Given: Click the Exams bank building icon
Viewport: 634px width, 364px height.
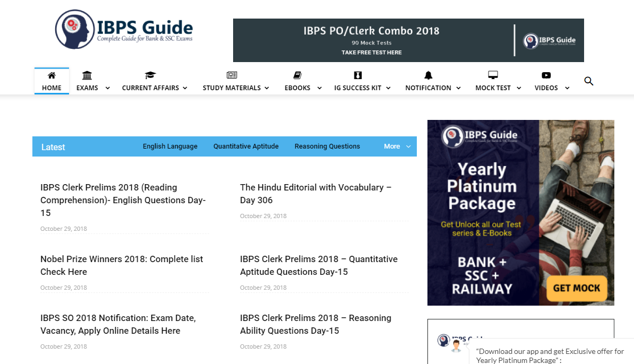Looking at the screenshot, I should 87,75.
